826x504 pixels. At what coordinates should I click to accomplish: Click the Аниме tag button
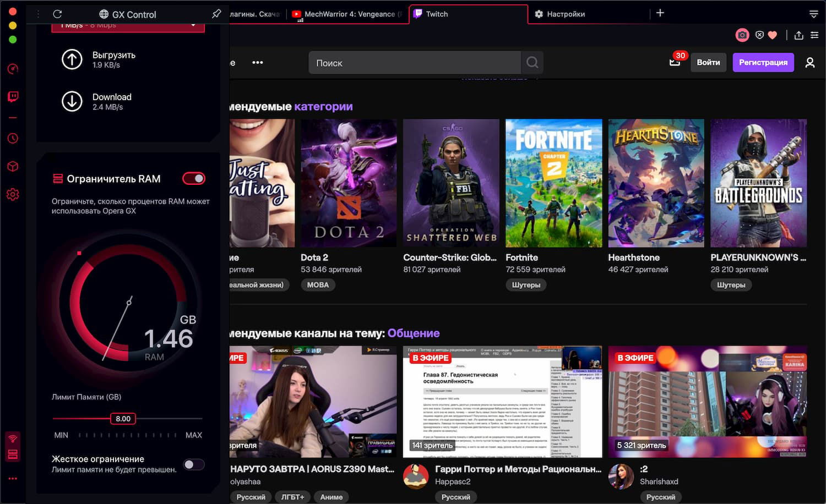332,497
